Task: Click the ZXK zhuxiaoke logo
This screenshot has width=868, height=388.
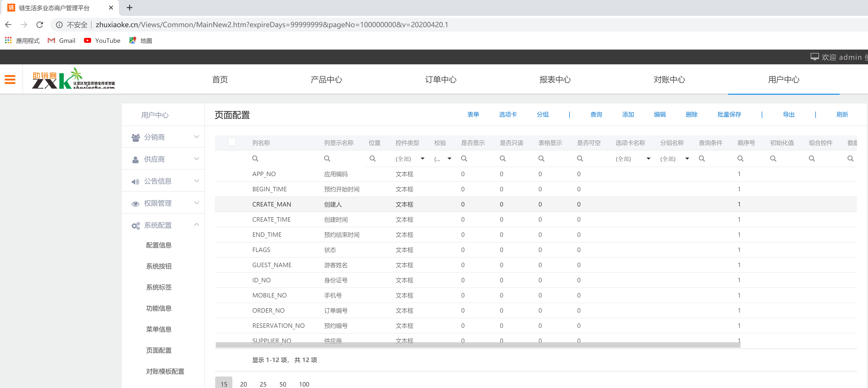Action: (73, 79)
